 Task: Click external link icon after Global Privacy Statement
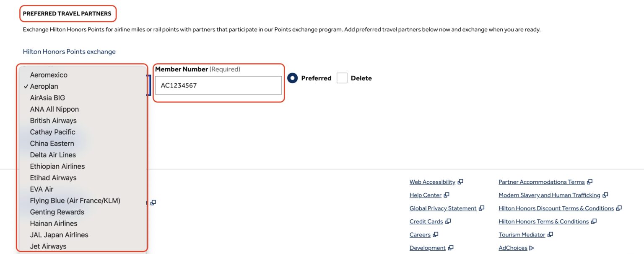482,208
